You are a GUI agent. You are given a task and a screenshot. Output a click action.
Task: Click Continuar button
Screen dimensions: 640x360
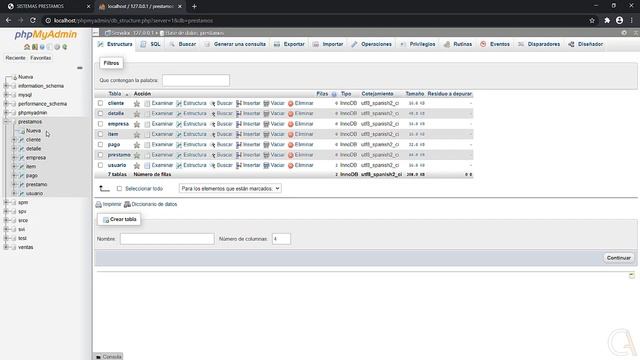click(x=618, y=258)
